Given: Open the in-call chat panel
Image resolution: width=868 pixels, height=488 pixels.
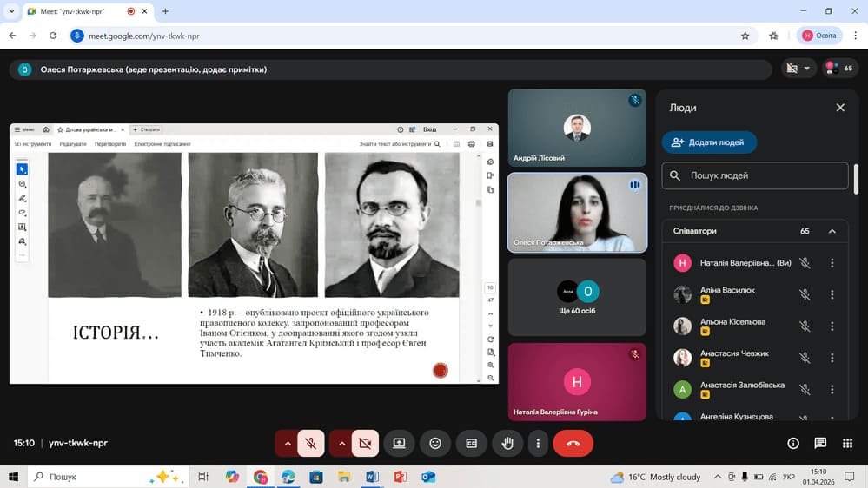Looking at the screenshot, I should pos(819,443).
